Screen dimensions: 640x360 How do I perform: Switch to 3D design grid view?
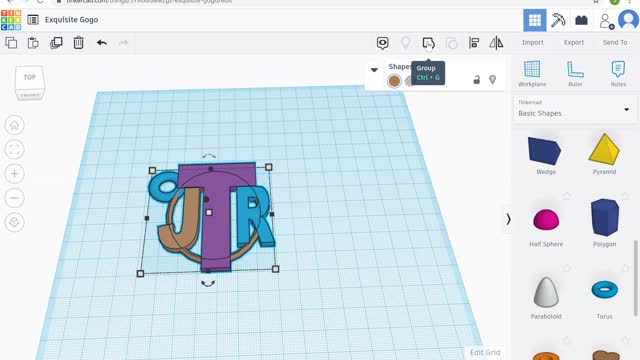[x=535, y=20]
